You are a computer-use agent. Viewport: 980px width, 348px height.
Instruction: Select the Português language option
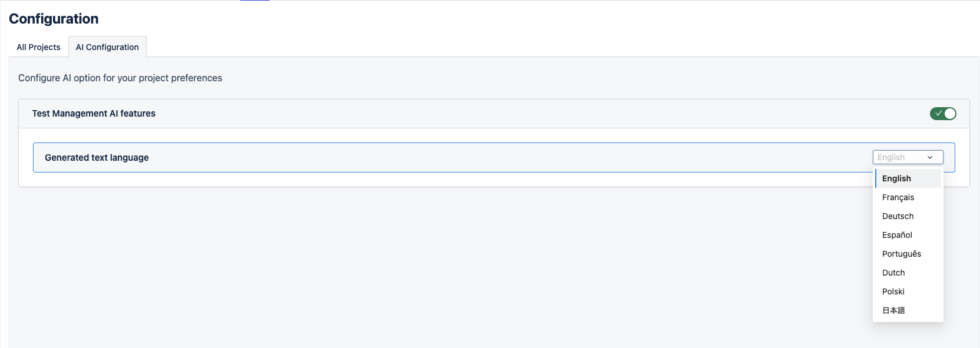point(902,254)
